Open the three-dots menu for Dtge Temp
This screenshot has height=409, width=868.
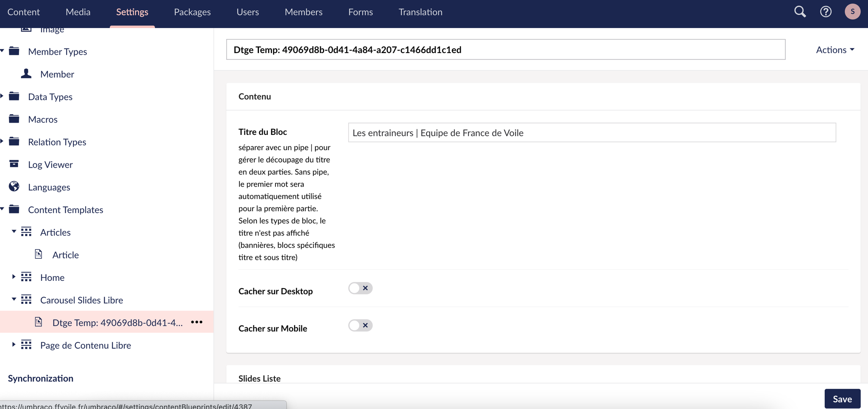[x=197, y=322]
